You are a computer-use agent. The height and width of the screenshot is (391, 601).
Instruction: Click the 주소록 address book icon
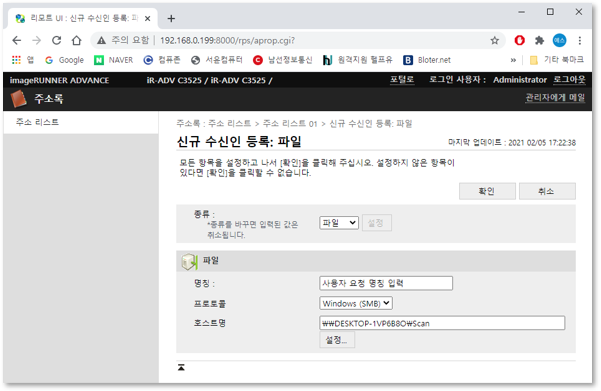tap(18, 99)
